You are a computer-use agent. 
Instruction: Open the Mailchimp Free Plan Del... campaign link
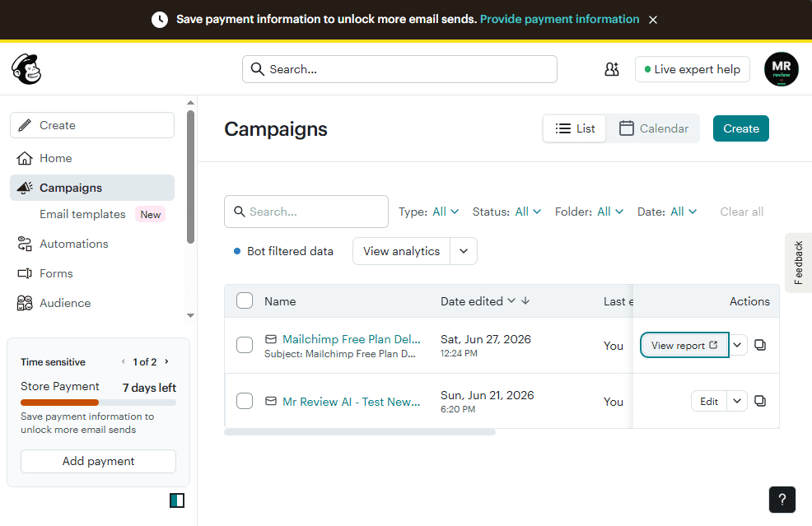coord(351,339)
